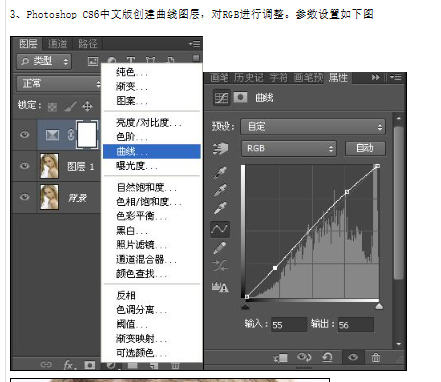This screenshot has height=382, width=441.
Task: Click link layers icon at Layers bottom
Action: point(46,365)
